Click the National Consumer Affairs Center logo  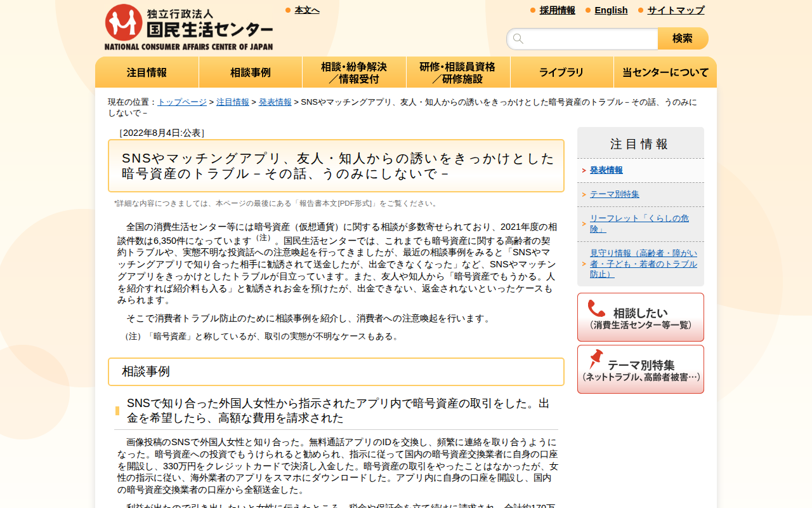tap(189, 27)
